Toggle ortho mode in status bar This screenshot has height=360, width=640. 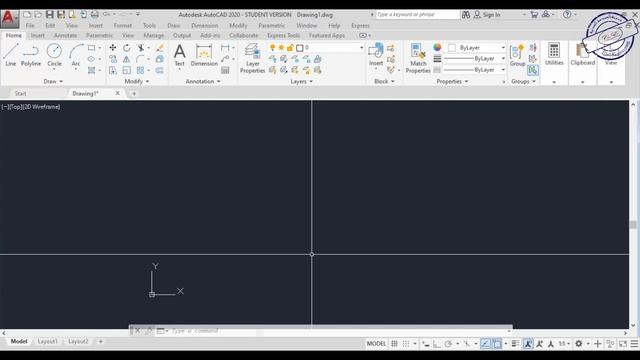437,344
